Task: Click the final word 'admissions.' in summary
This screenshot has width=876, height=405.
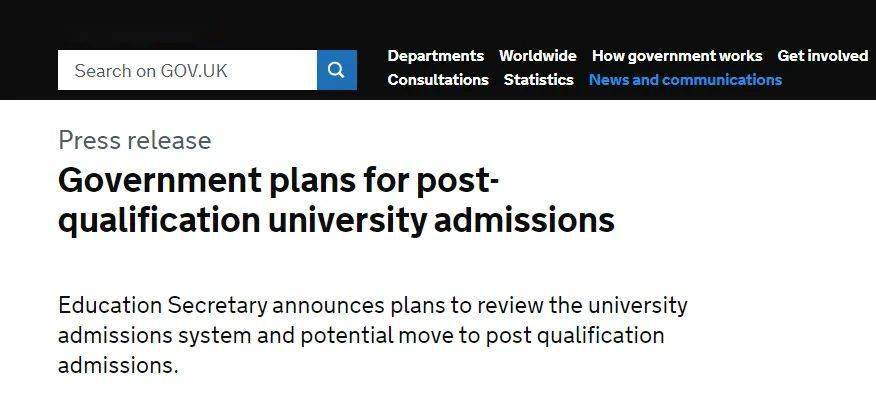Action: coord(118,366)
